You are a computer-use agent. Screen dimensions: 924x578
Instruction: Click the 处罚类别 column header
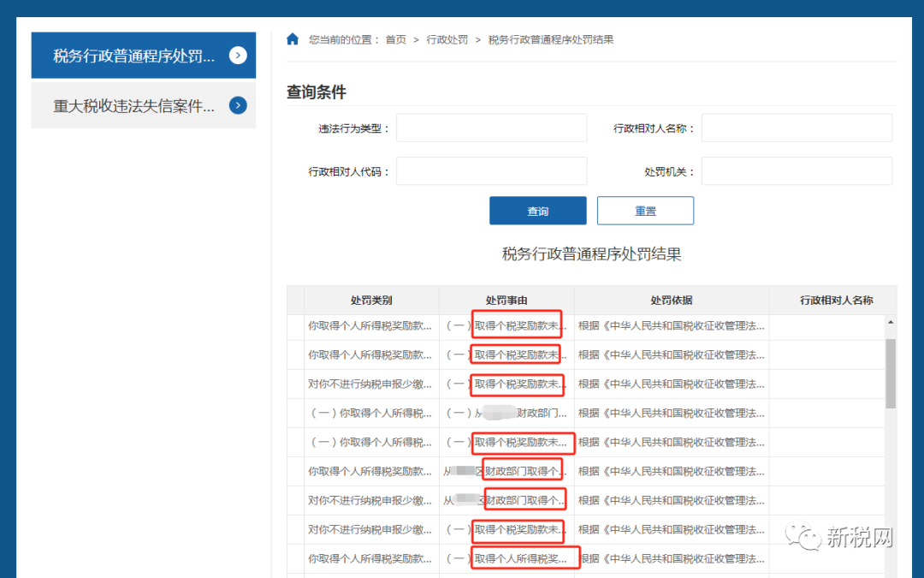click(x=371, y=301)
